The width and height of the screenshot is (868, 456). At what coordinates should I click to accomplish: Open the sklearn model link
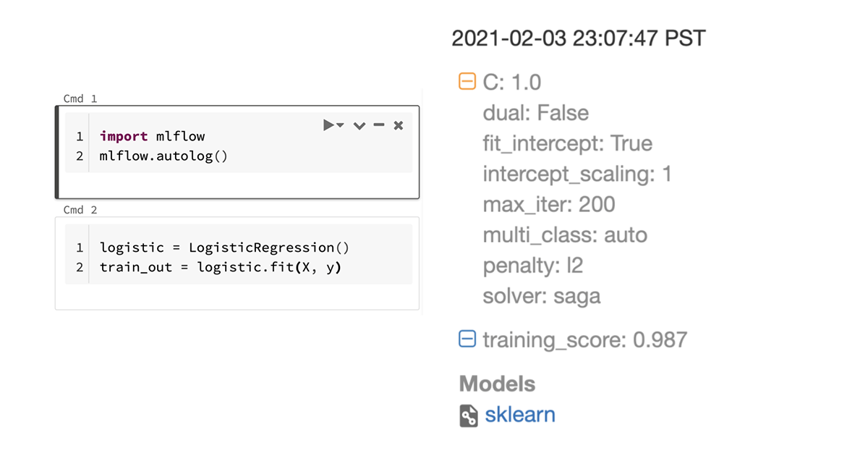click(x=520, y=415)
